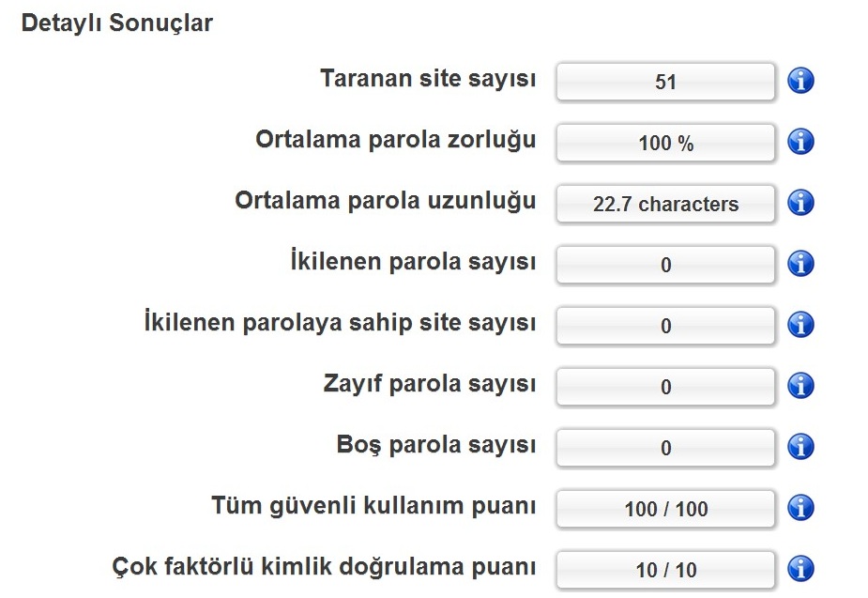
Task: Click info icon next to Taranan site sayısı
Action: click(x=800, y=81)
